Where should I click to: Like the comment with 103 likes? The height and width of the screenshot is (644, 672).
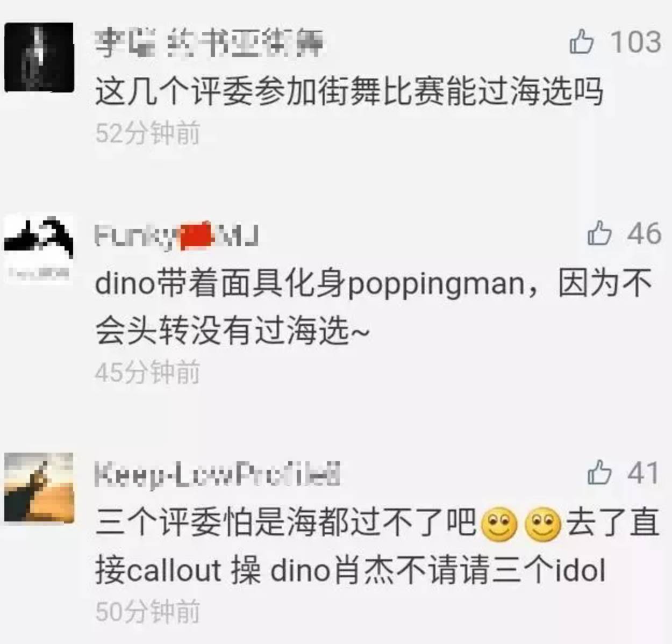(x=582, y=41)
